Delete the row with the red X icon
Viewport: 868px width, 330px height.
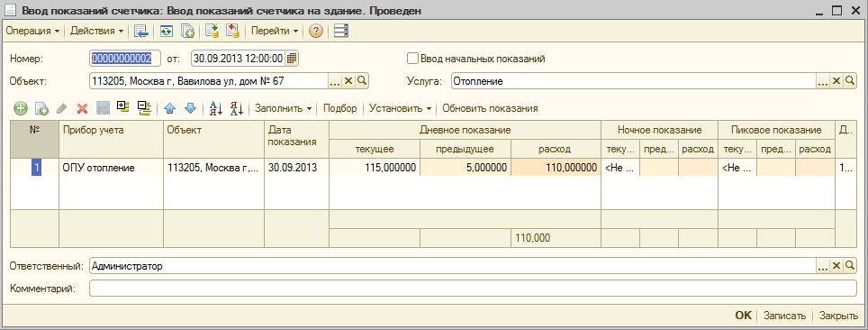[82, 109]
